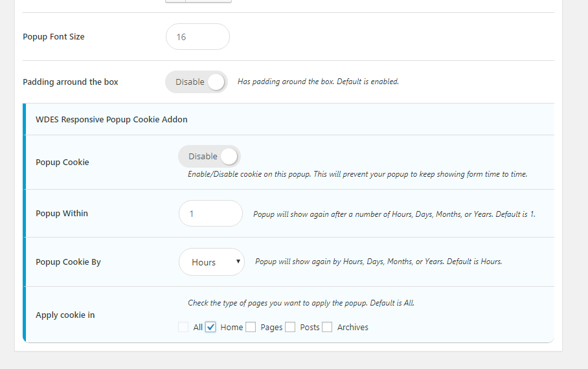Click the Popup Within help description text
588x369 pixels.
[x=394, y=214]
